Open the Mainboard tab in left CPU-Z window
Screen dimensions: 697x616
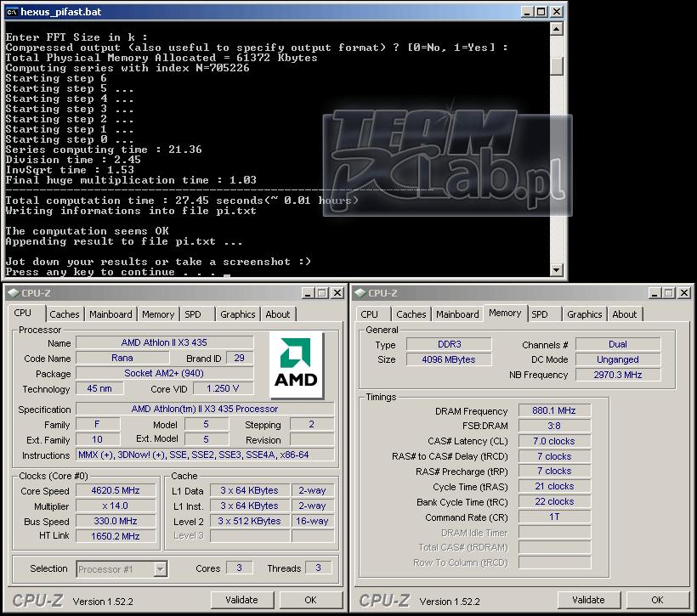(110, 314)
